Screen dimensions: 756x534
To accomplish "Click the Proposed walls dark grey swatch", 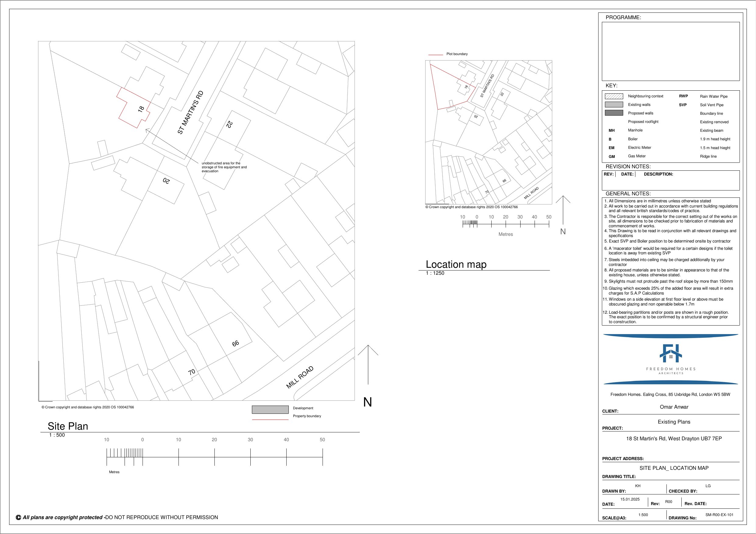I will pyautogui.click(x=614, y=113).
